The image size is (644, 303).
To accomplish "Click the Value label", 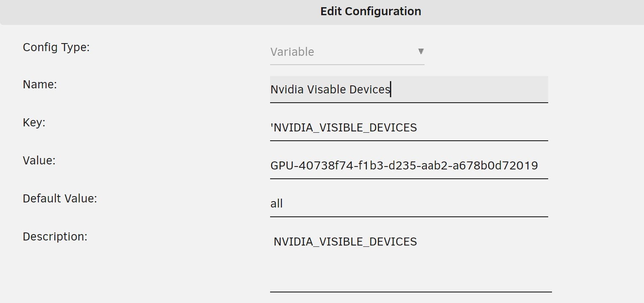I will tap(39, 161).
